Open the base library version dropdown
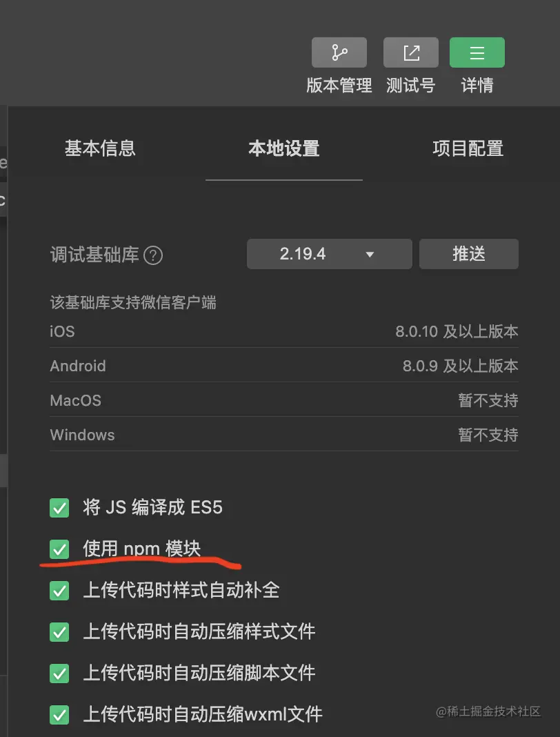 [329, 254]
